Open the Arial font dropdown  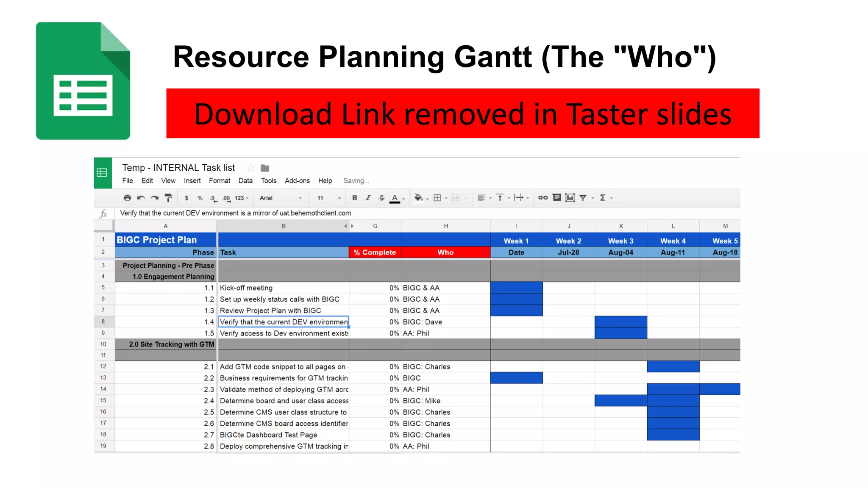281,198
